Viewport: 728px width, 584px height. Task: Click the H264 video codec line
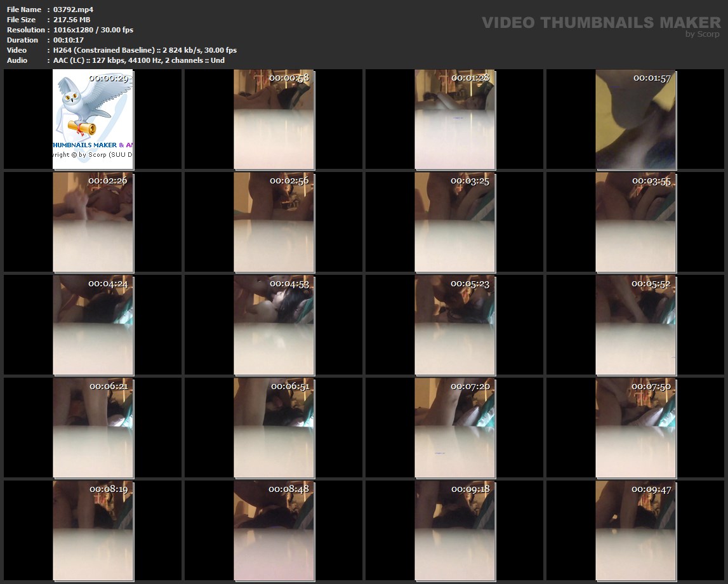145,50
